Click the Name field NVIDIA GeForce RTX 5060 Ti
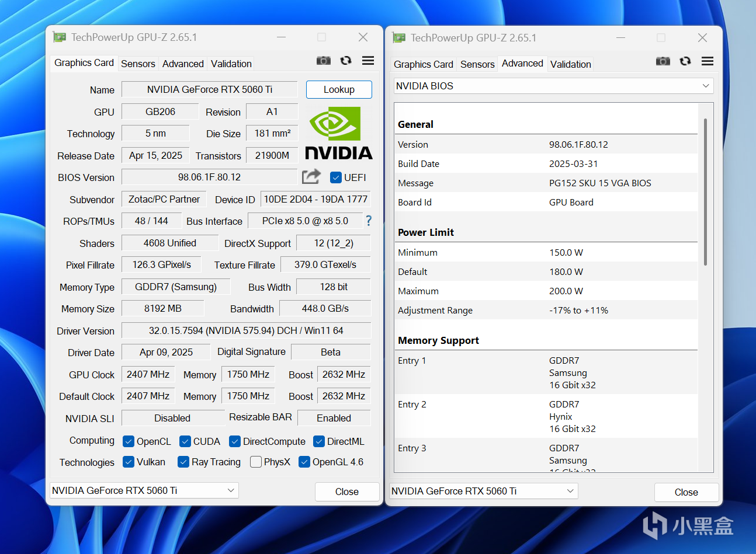Screen dimensions: 756x554 coord(210,89)
